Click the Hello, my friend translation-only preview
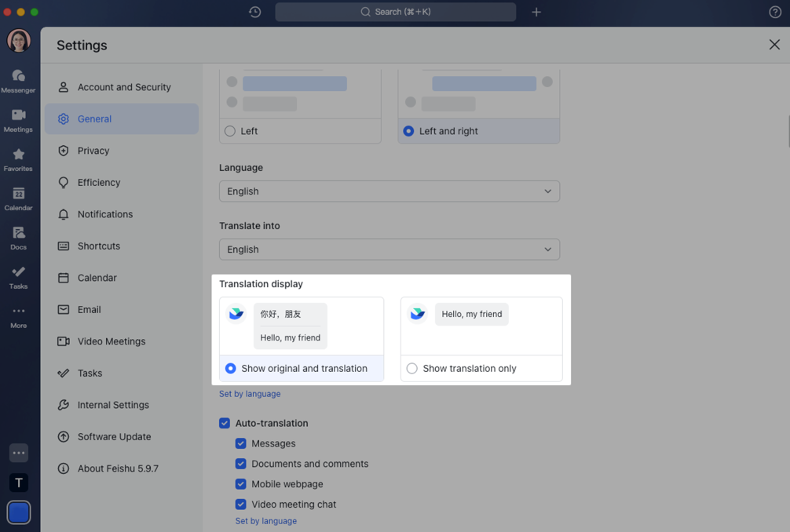790x532 pixels. (472, 314)
